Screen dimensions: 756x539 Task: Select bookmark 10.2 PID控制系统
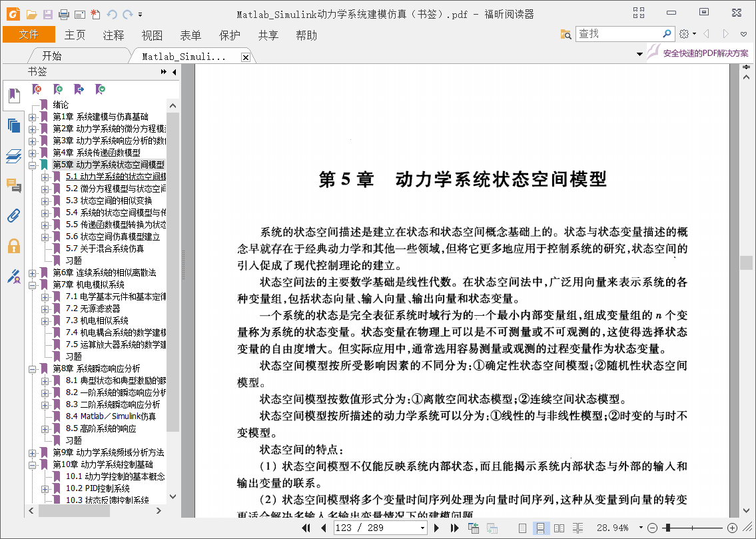98,488
